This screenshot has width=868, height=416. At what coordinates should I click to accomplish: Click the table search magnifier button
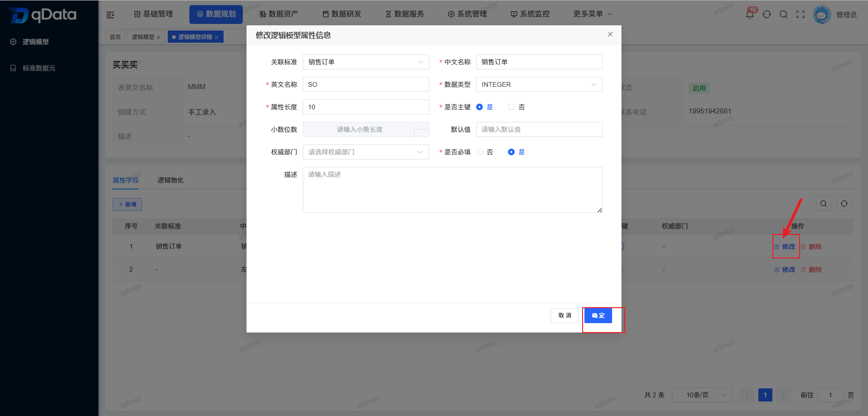click(823, 204)
